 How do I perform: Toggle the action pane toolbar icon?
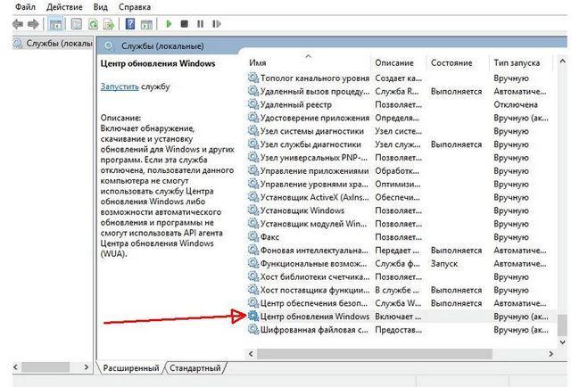tap(146, 24)
